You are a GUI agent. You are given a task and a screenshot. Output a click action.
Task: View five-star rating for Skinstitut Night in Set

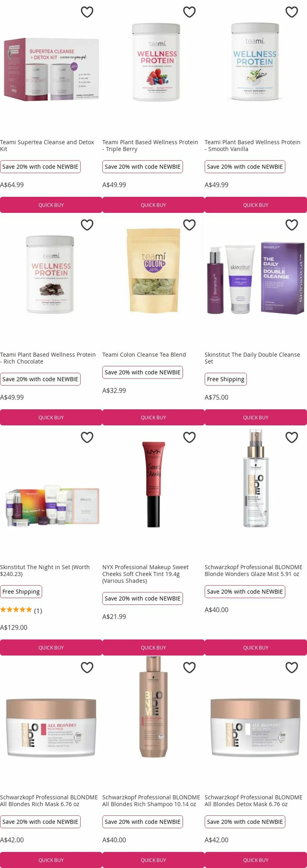(x=16, y=609)
